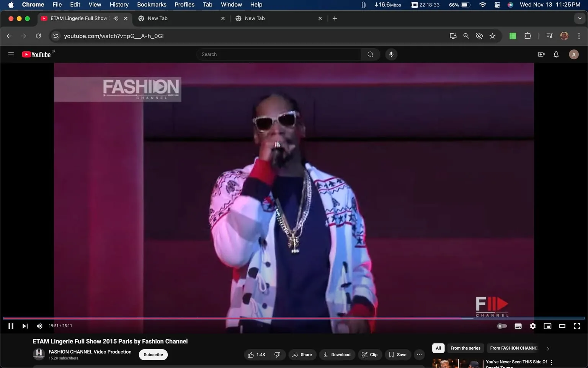Open the YouTube guide hamburger menu
This screenshot has height=368, width=588.
point(11,54)
